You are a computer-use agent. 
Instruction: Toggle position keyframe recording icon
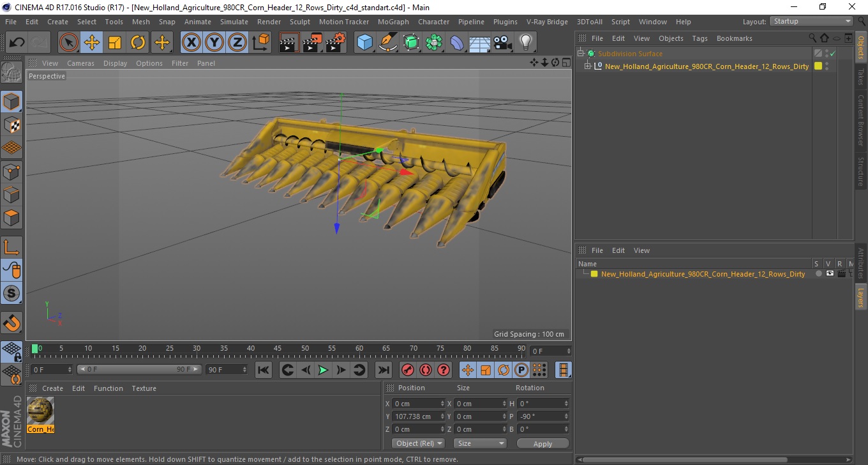pos(468,370)
